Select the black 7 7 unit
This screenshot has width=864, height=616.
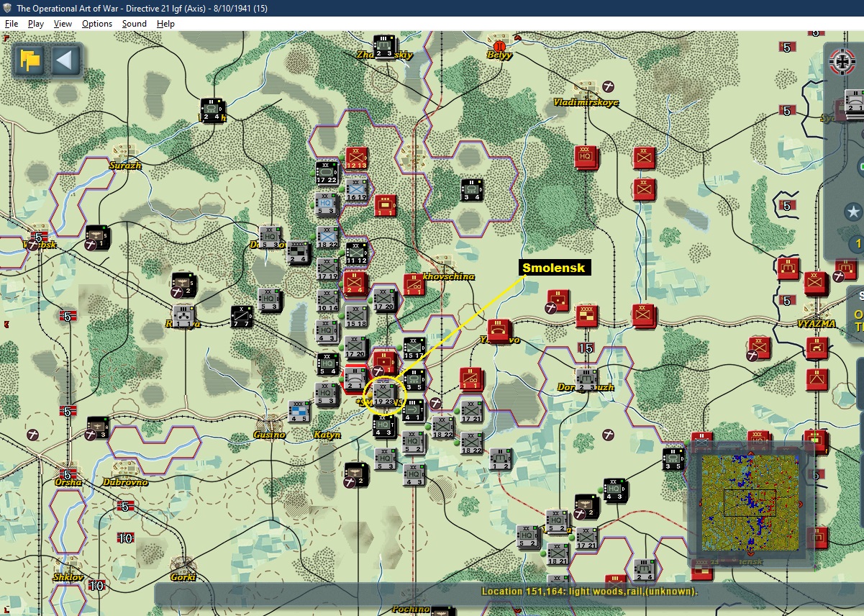pyautogui.click(x=242, y=317)
